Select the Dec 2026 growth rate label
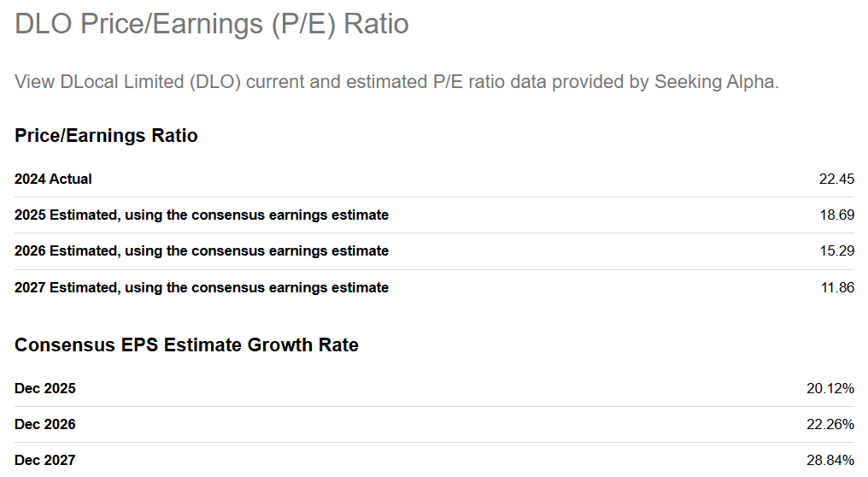 click(45, 425)
